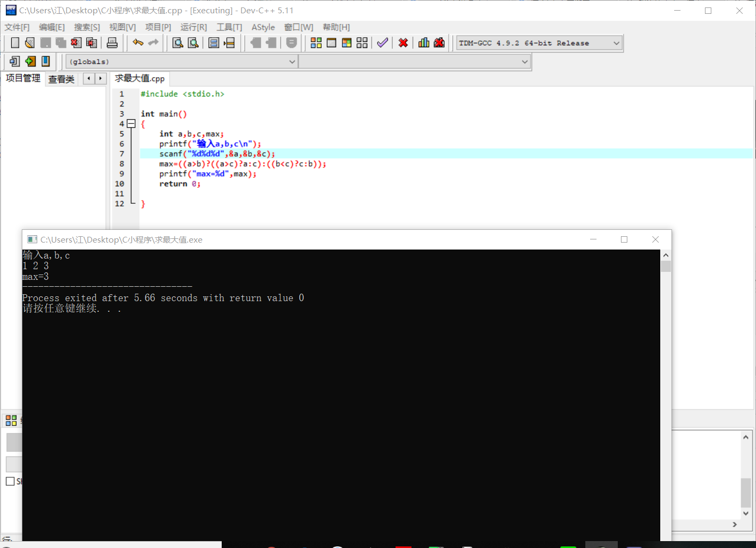Click the Undo arrow icon
The height and width of the screenshot is (548, 756).
[138, 43]
